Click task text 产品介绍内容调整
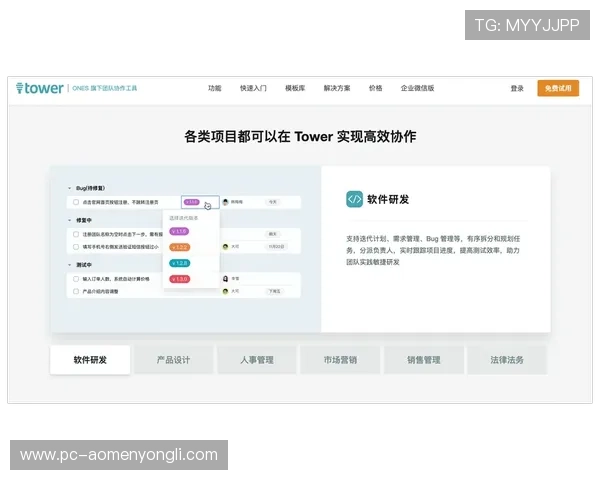The width and height of the screenshot is (600, 480). [x=100, y=292]
